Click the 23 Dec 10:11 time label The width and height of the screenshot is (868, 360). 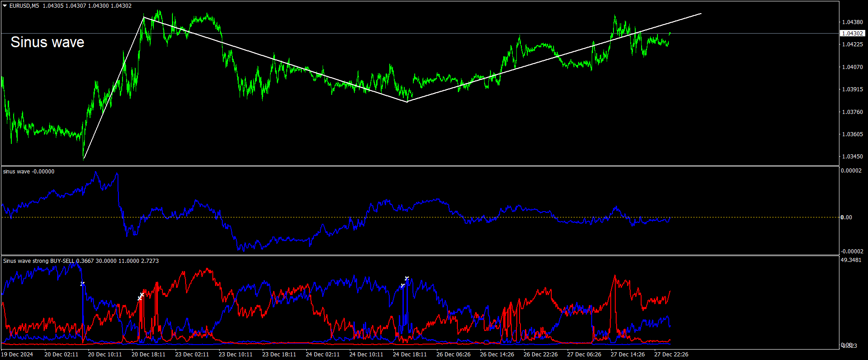[x=235, y=355]
